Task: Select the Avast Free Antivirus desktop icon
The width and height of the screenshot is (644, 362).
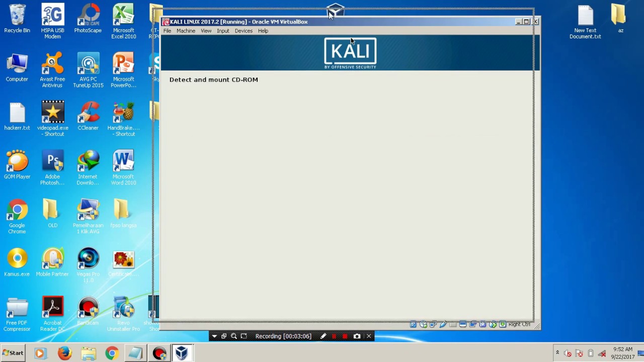Action: click(52, 70)
